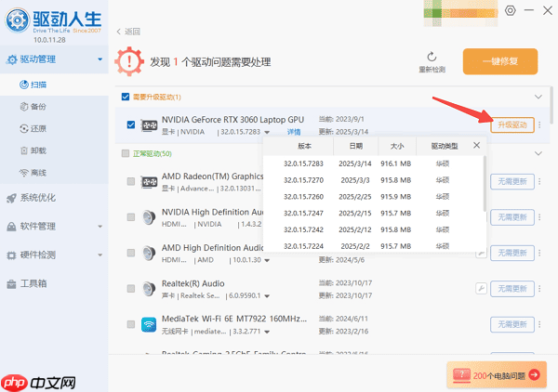Click the 驱动人生 logo icon

17,20
